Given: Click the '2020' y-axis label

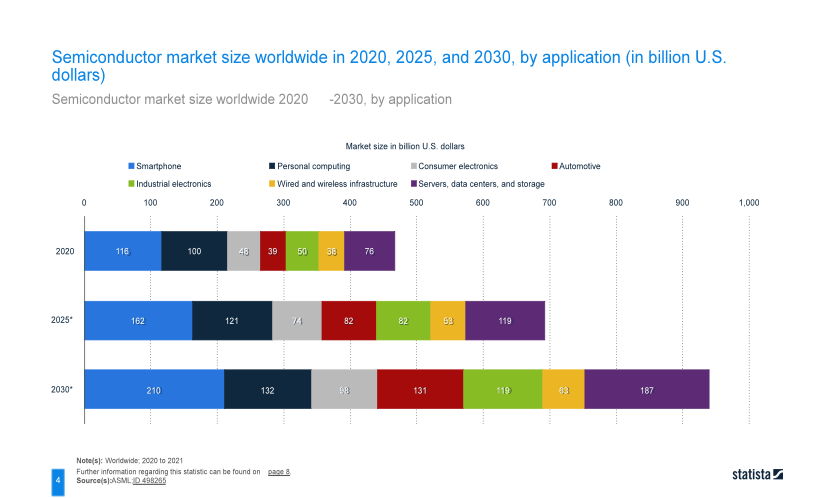Looking at the screenshot, I should tap(65, 251).
